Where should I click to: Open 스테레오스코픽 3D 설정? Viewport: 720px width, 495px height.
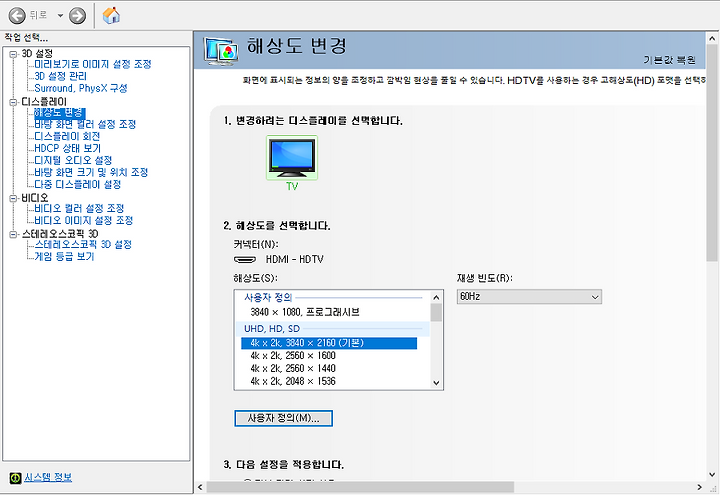coord(83,244)
